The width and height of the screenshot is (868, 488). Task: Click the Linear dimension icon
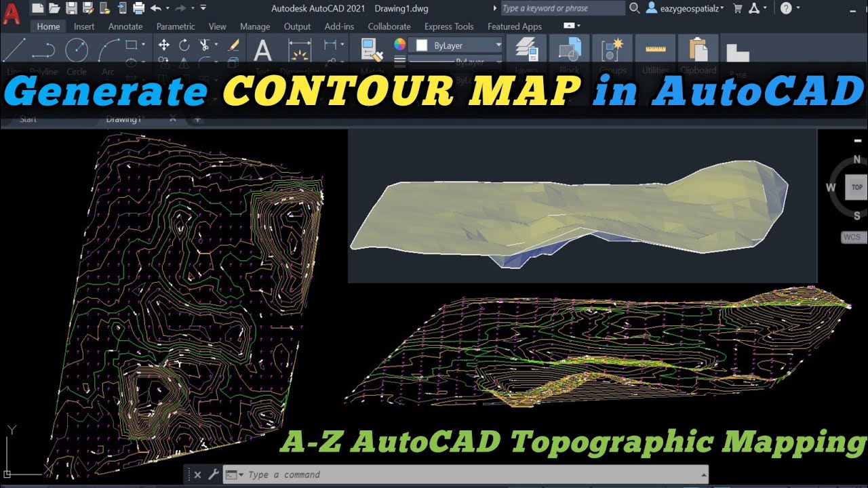point(330,45)
